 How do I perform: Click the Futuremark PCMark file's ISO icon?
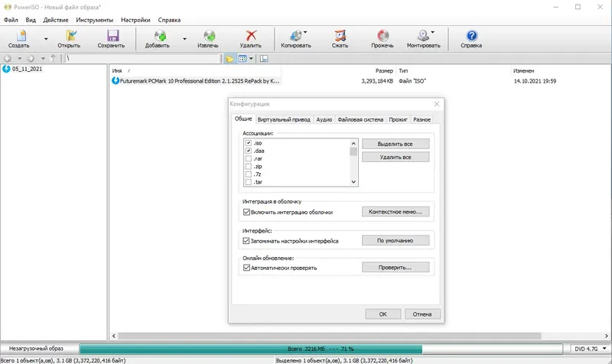(116, 81)
